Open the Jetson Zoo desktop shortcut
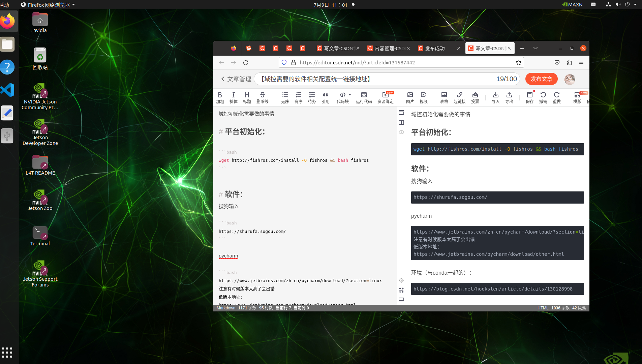The width and height of the screenshot is (642, 364). [40, 200]
